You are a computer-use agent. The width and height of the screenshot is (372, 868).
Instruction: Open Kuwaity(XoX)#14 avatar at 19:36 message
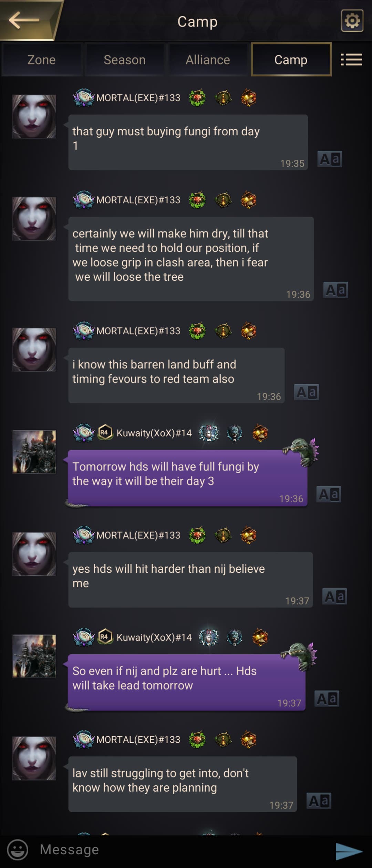tap(34, 452)
